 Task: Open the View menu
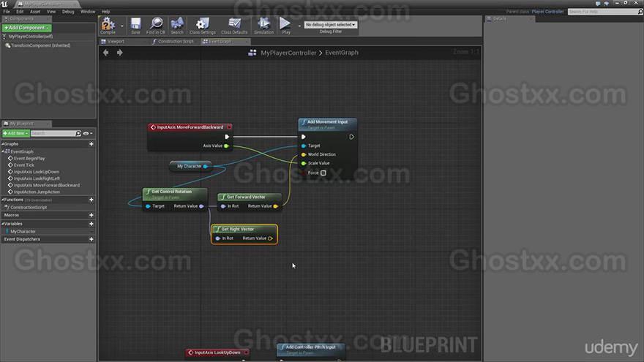point(51,12)
